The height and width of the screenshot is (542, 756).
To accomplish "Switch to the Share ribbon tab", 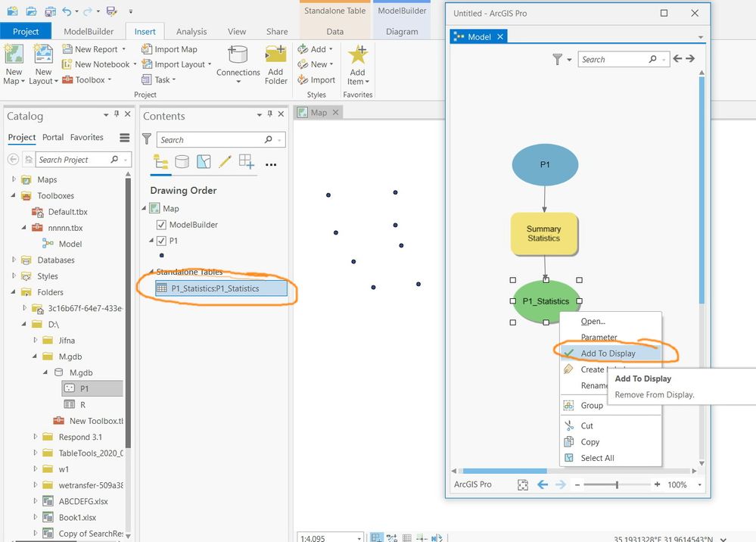I will pyautogui.click(x=277, y=31).
